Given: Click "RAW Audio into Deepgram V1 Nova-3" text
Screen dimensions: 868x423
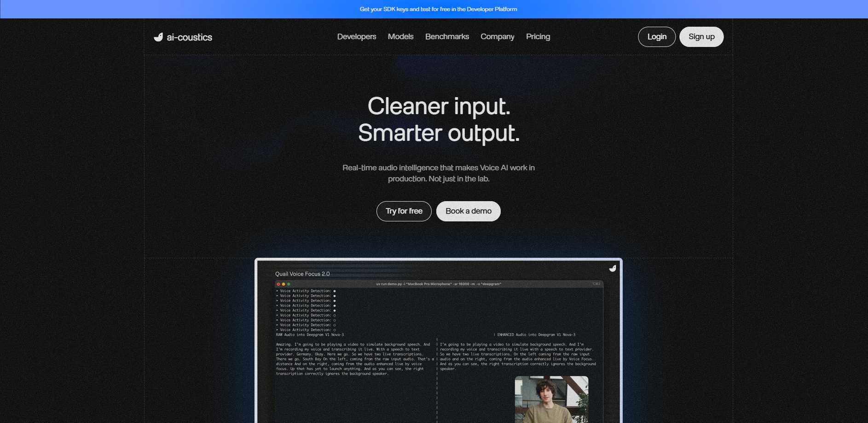Looking at the screenshot, I should (x=310, y=335).
